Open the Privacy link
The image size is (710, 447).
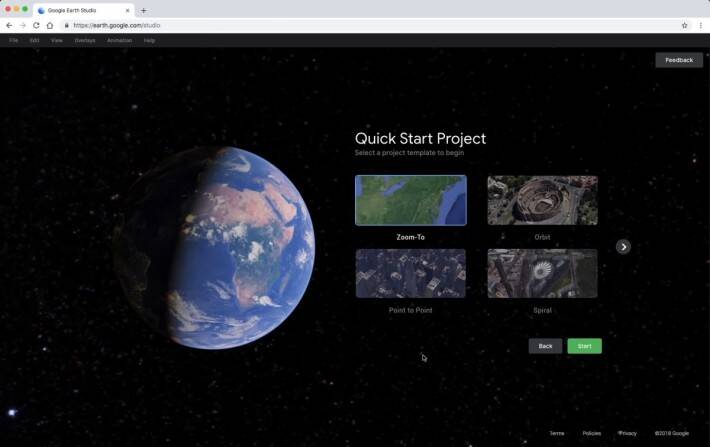[627, 433]
